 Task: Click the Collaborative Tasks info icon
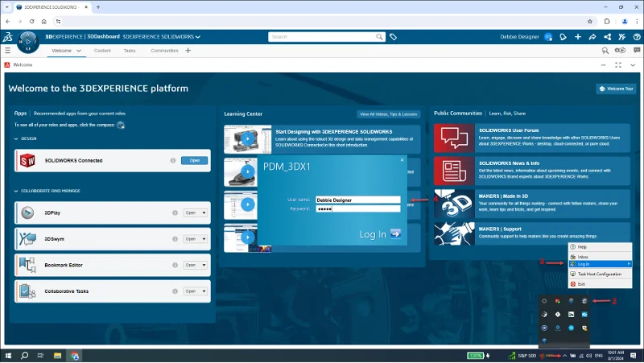click(175, 291)
